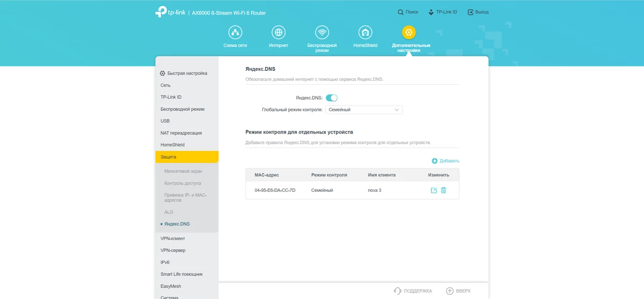Select Межсетевой экран in the sidebar

(x=183, y=171)
